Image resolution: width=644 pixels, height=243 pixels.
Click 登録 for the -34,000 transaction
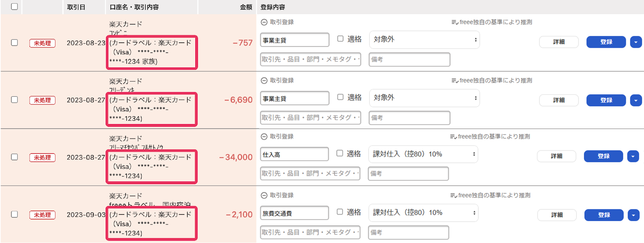(x=603, y=156)
